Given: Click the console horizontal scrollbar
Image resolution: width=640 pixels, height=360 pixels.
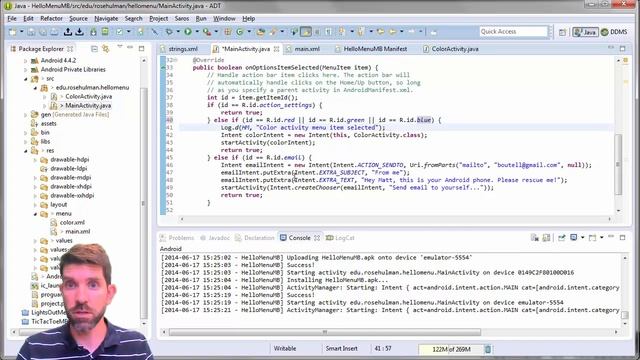Looking at the screenshot, I should (324, 332).
